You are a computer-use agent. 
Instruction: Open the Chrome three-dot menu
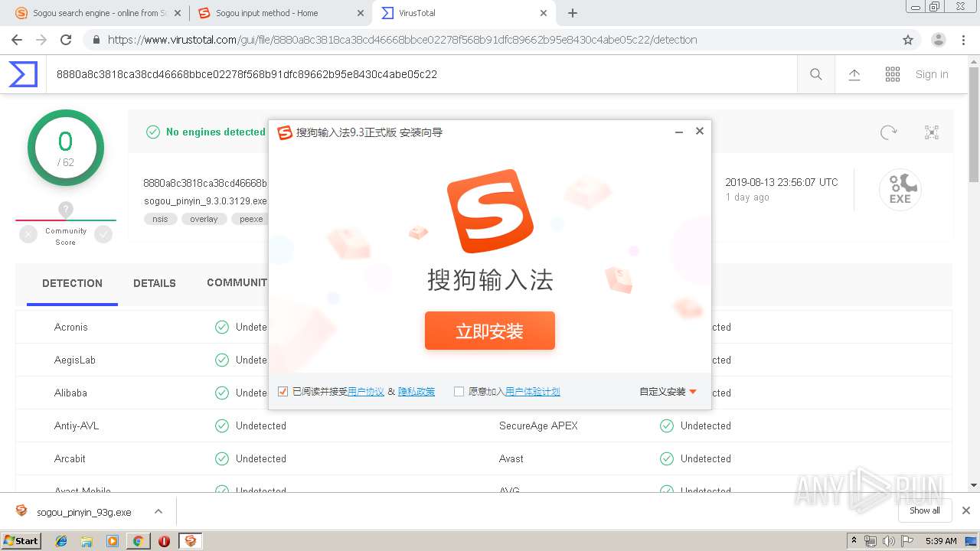[963, 40]
